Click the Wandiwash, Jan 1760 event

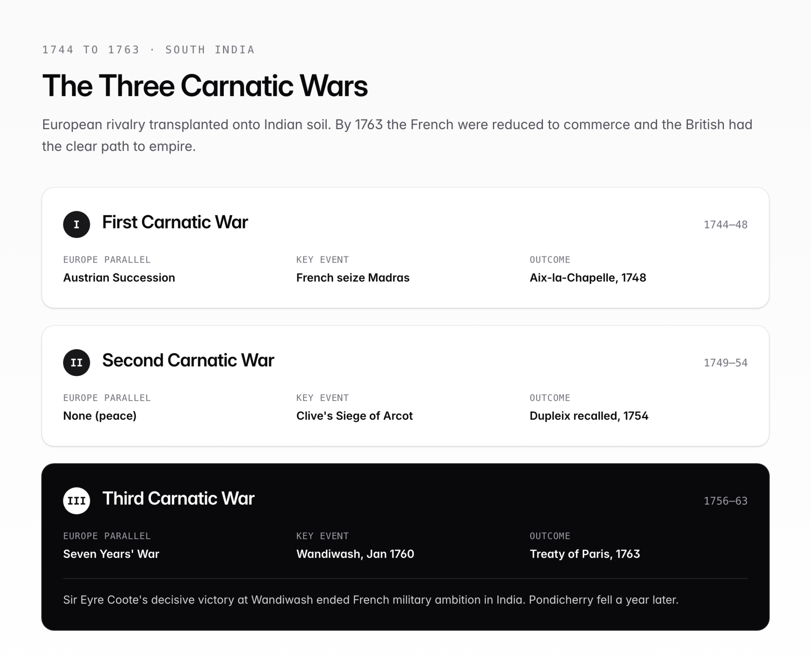[355, 554]
